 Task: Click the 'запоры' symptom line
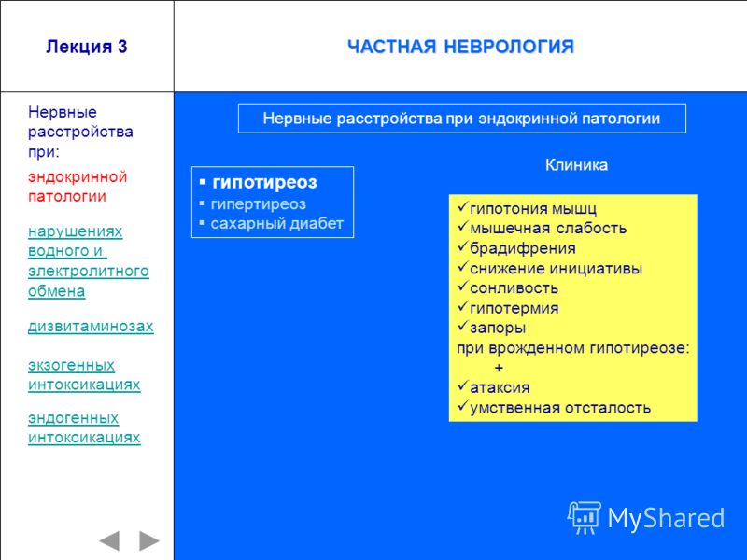492,328
